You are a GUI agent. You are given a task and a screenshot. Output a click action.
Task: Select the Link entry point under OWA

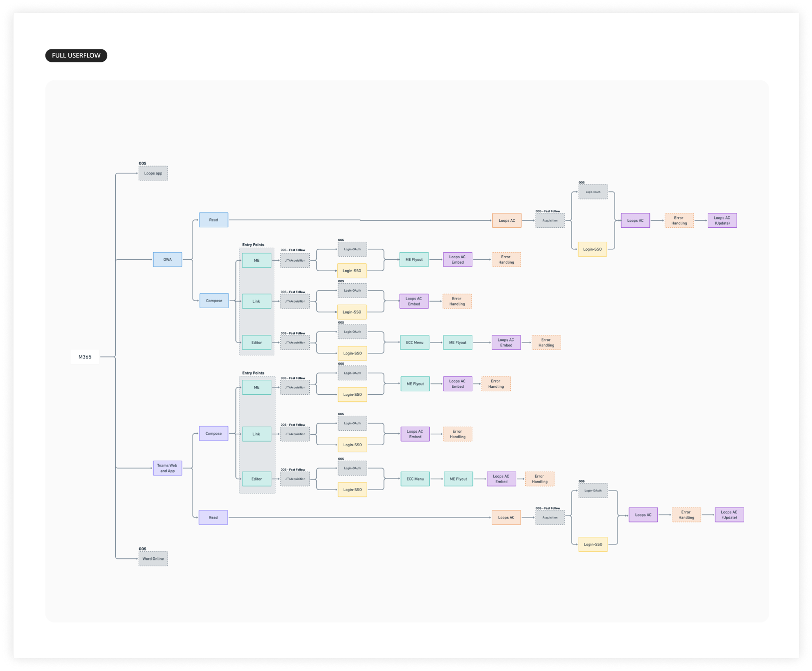point(256,301)
